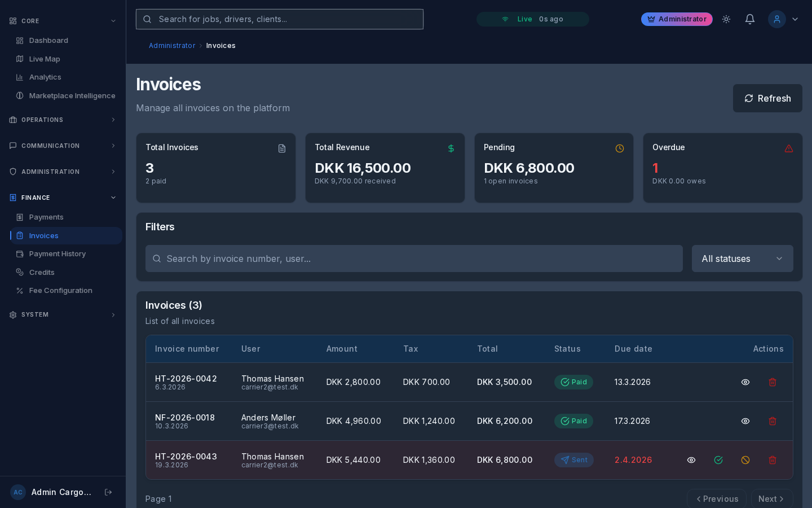Image resolution: width=812 pixels, height=508 pixels.
Task: Select Credits in the Finance section
Action: pos(42,273)
